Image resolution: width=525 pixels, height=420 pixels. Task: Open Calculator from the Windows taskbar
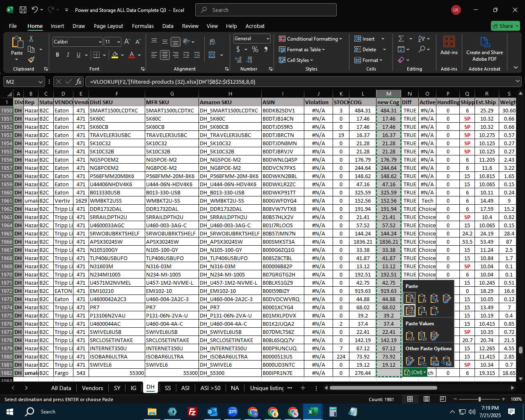coord(333,411)
